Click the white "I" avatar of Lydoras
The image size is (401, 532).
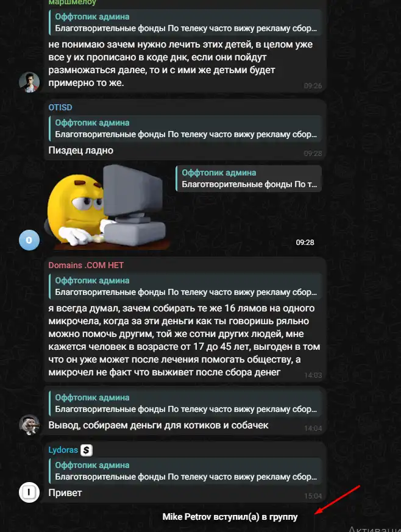point(29,492)
